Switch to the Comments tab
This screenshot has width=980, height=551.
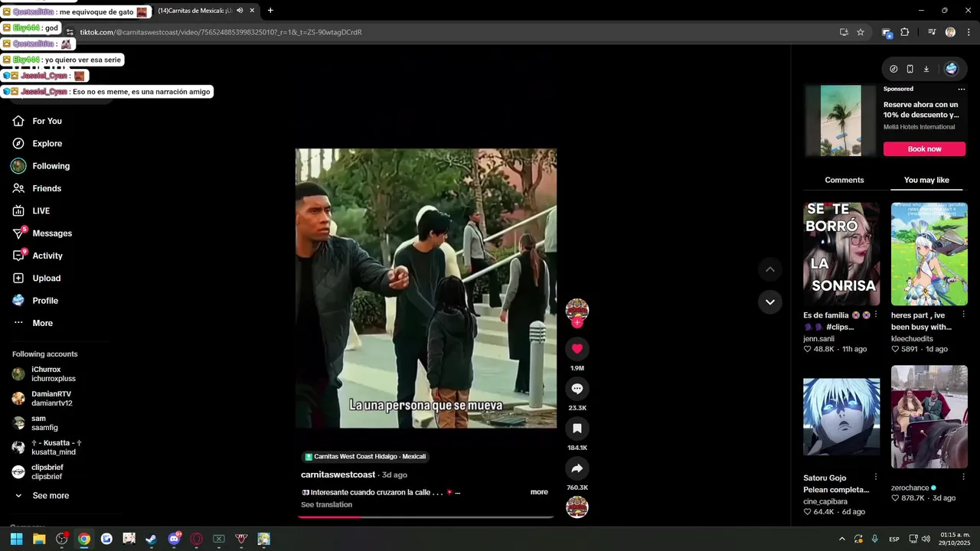click(844, 181)
